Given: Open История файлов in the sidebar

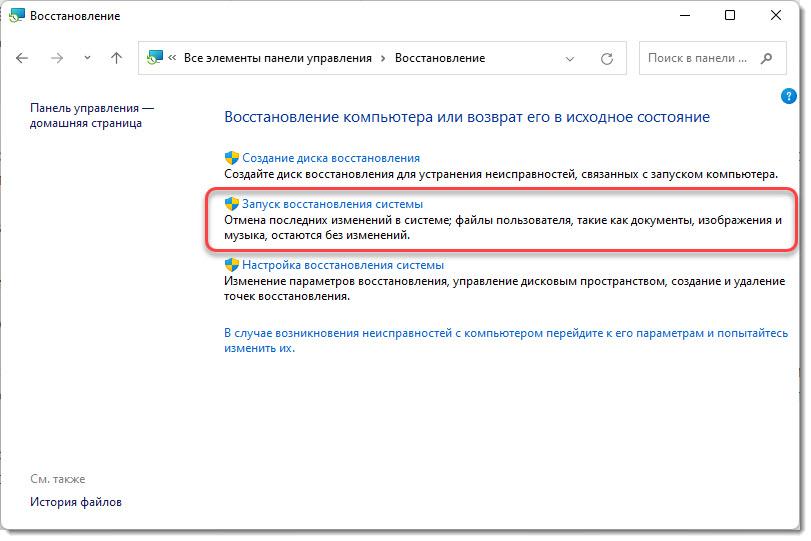Looking at the screenshot, I should pos(76,502).
